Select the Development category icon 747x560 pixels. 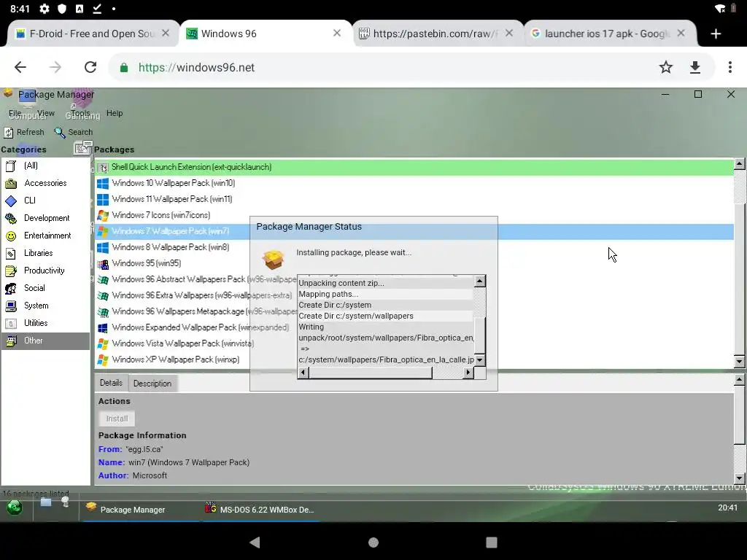pyautogui.click(x=11, y=219)
